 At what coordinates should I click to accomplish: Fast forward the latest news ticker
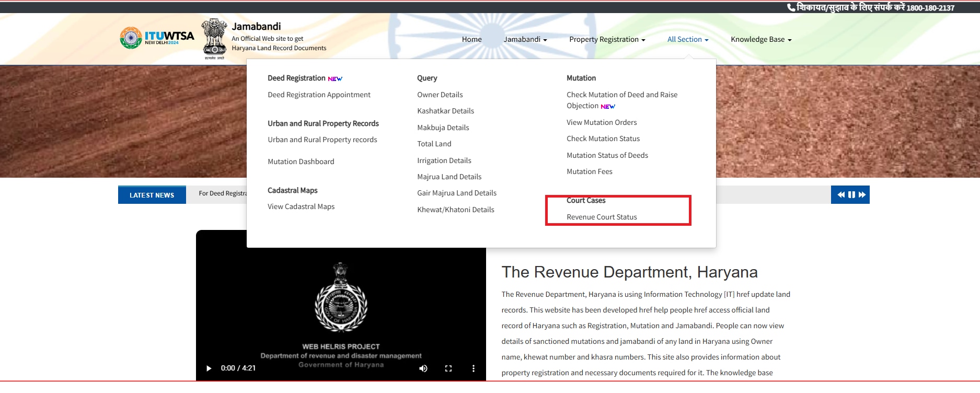coord(862,195)
